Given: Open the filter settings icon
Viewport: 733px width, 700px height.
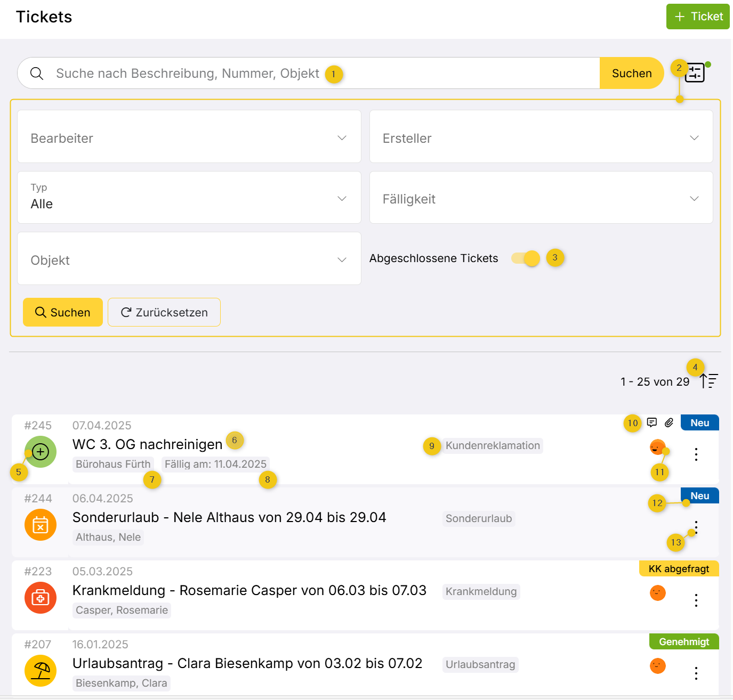Looking at the screenshot, I should pos(695,73).
